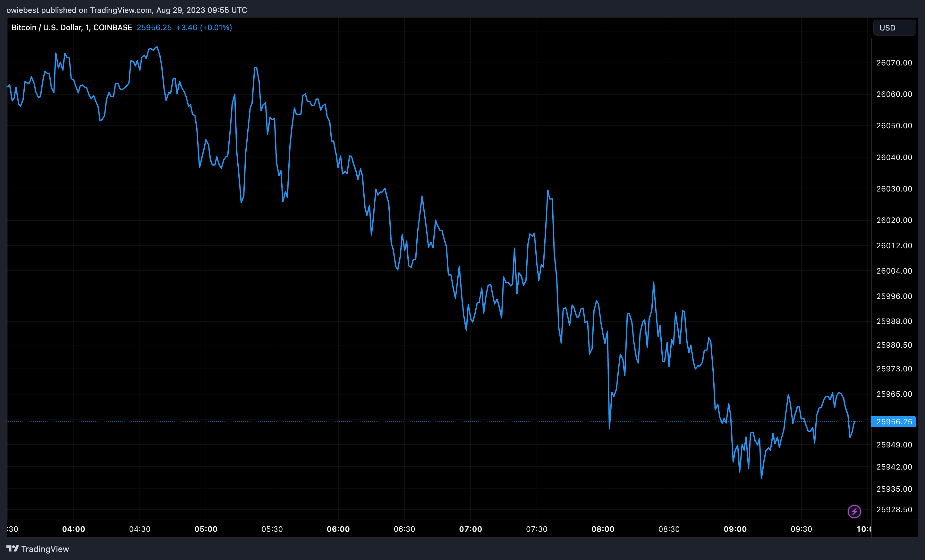Click the 26012.00 price axis label
The height and width of the screenshot is (560, 925).
point(894,245)
